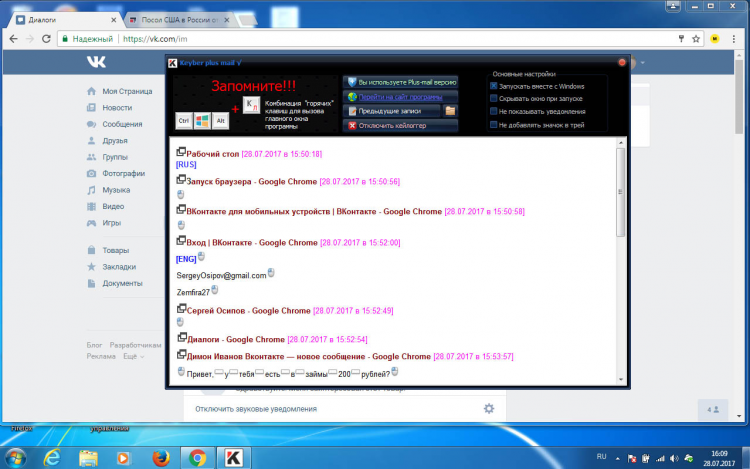Click the RU language indicator in tray
The image size is (750, 469).
click(x=601, y=457)
